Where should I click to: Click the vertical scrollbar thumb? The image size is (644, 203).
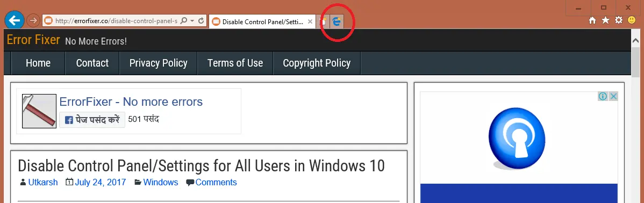click(x=635, y=62)
